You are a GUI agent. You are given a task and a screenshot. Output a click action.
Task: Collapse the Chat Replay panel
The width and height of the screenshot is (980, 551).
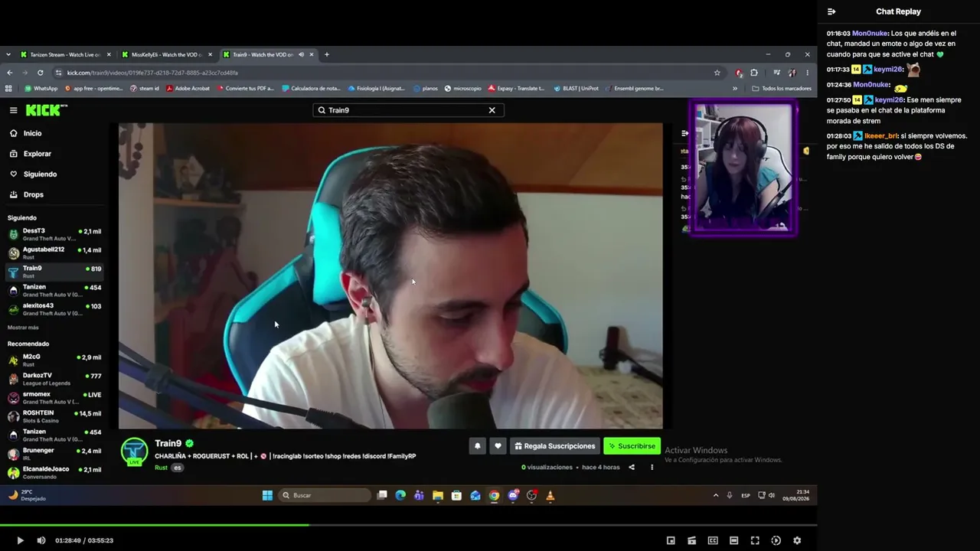point(831,11)
